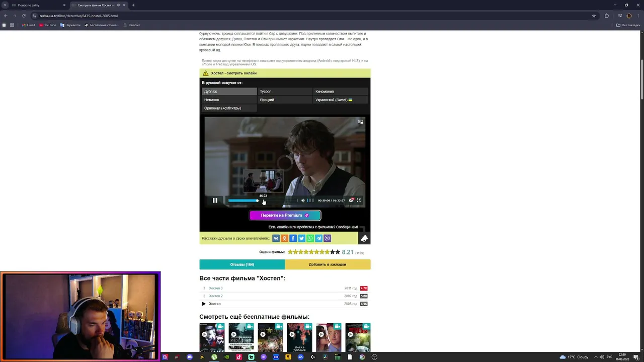644x362 pixels.
Task: Open OBS Studio from the taskbar
Action: [374, 357]
